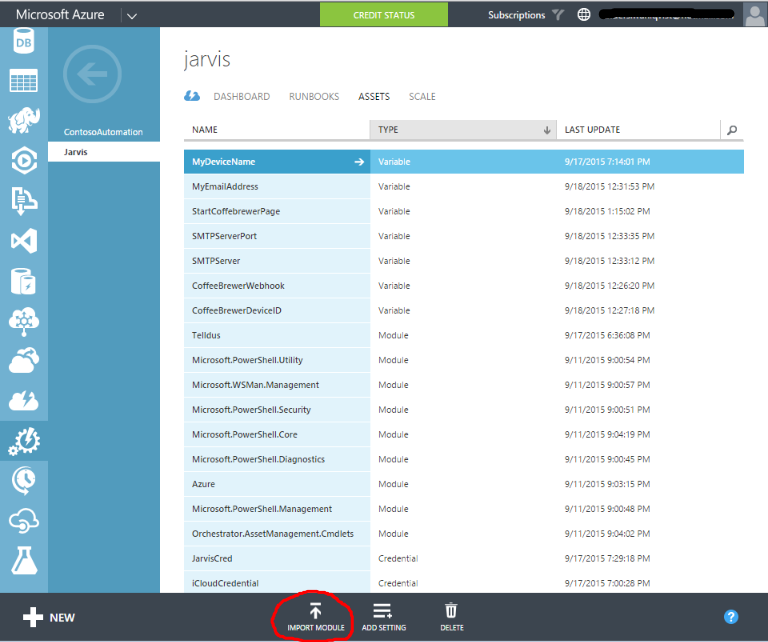Click the MyDeviceName row name

(x=223, y=162)
